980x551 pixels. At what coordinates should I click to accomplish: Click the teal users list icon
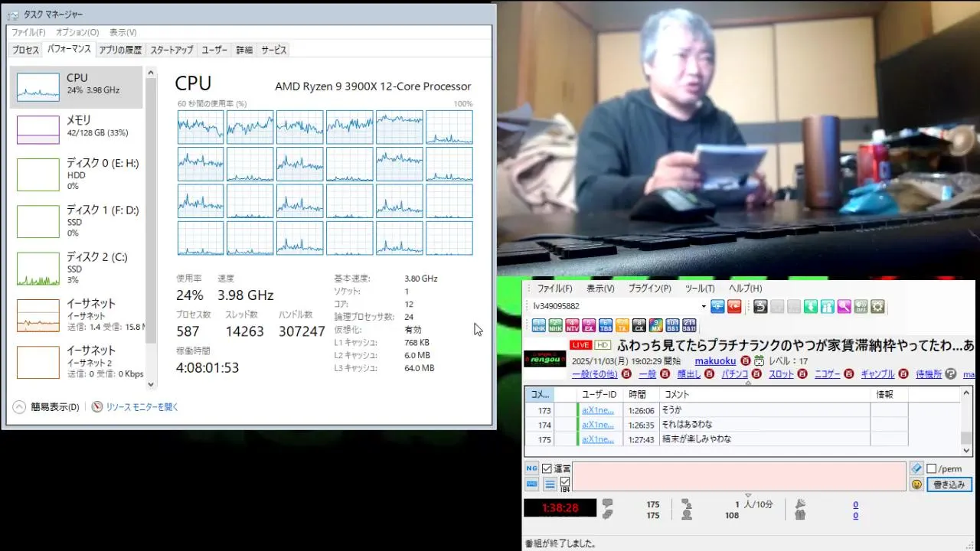pyautogui.click(x=828, y=306)
